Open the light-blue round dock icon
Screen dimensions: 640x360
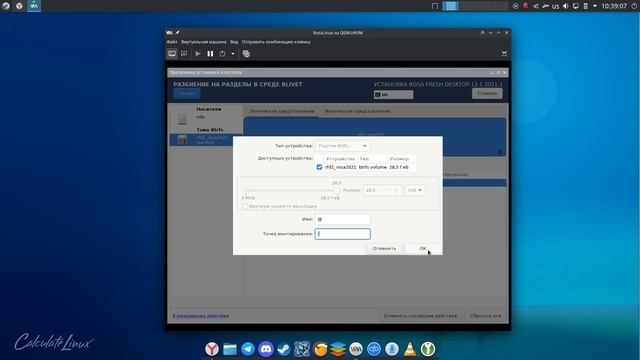[x=392, y=349]
